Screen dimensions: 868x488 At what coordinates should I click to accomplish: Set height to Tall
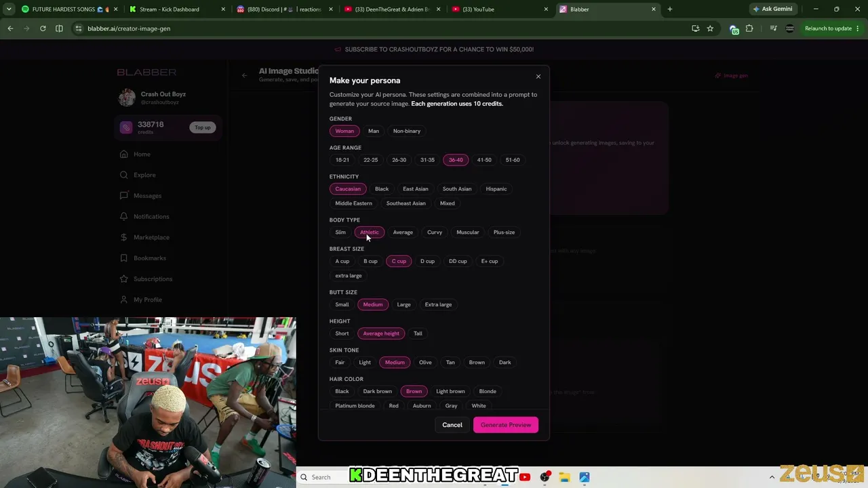[418, 333]
